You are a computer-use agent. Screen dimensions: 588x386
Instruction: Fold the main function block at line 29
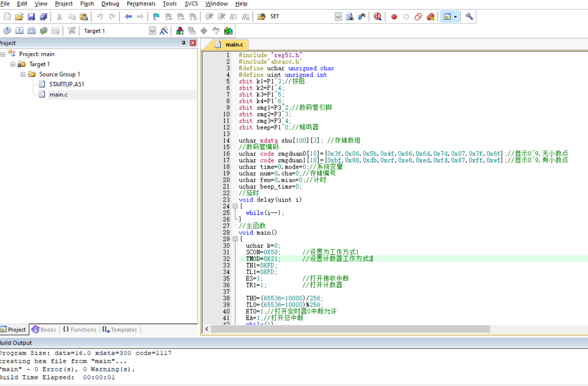(235, 239)
